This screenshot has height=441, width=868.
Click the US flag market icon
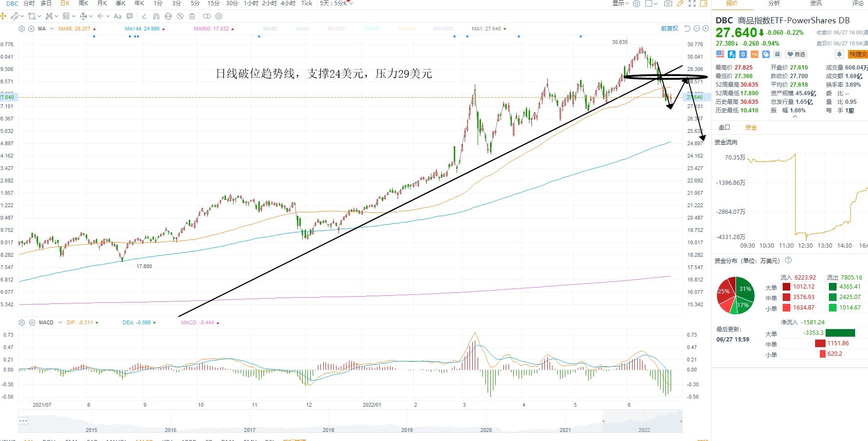pyautogui.click(x=720, y=54)
